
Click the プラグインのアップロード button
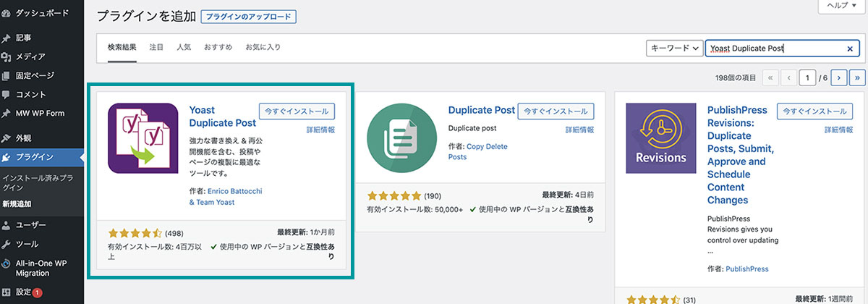point(248,16)
